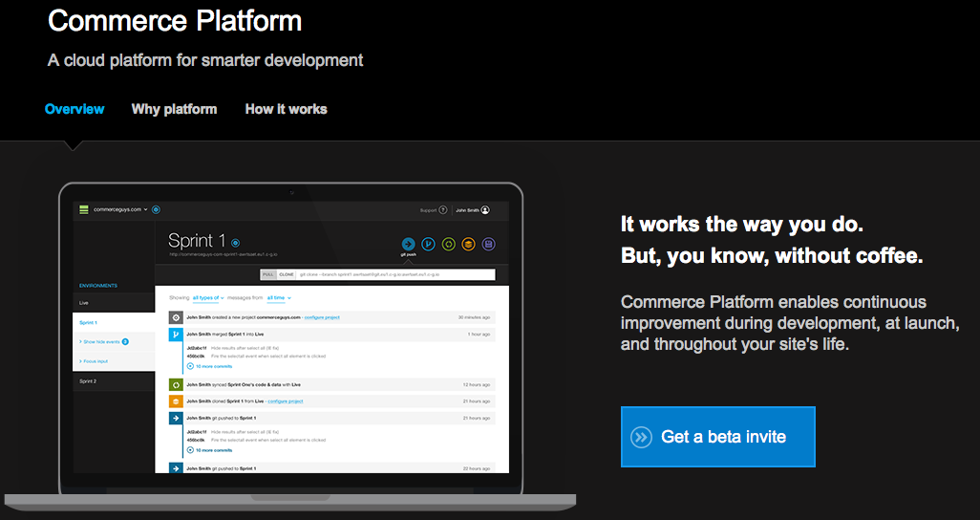The image size is (980, 520).
Task: Click the "A cloud platform for smarter development" subtitle
Action: pos(205,60)
